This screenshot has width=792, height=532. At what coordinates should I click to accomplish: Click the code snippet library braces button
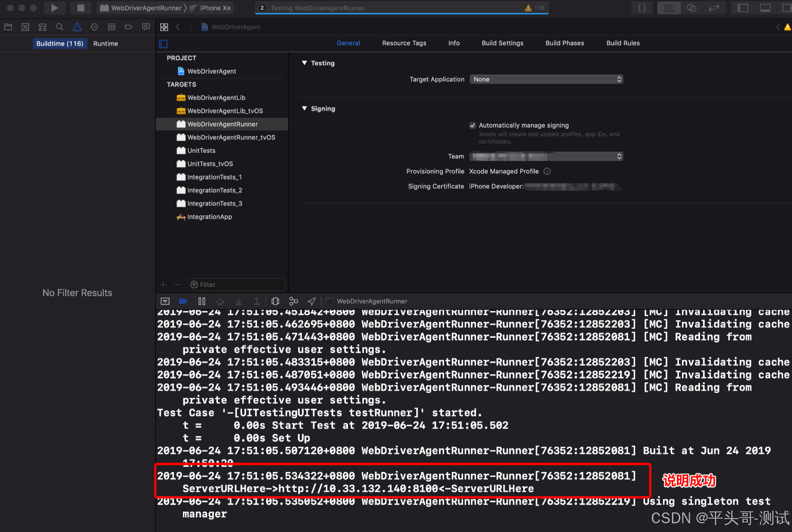point(642,8)
